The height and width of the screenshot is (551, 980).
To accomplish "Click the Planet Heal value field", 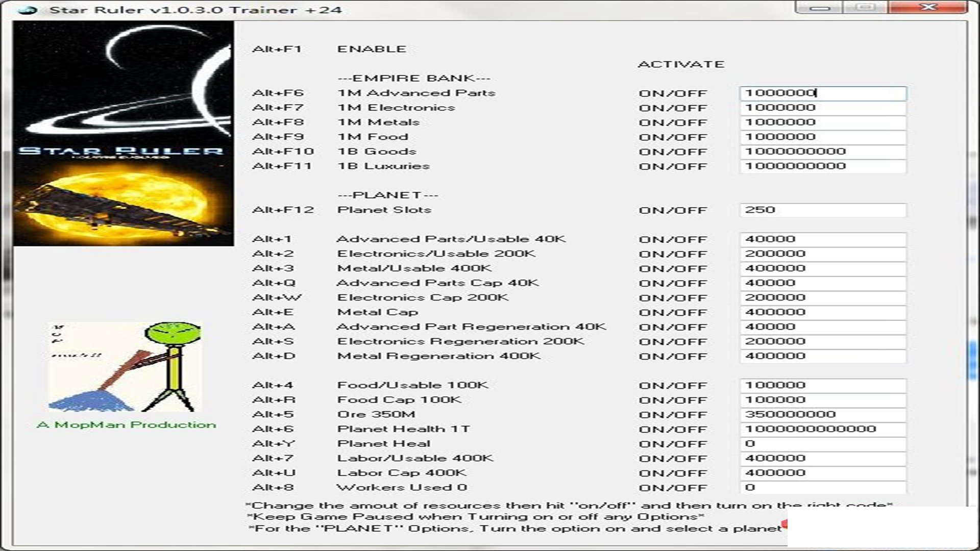I will [822, 444].
